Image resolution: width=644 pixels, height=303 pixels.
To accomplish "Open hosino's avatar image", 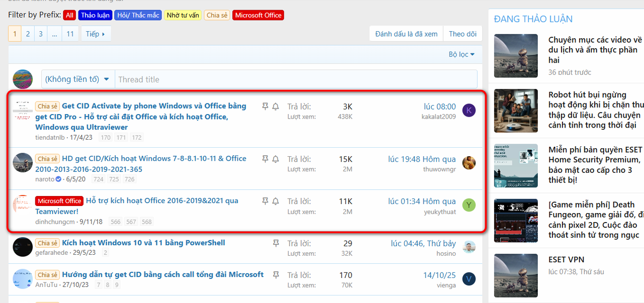I will click(469, 247).
